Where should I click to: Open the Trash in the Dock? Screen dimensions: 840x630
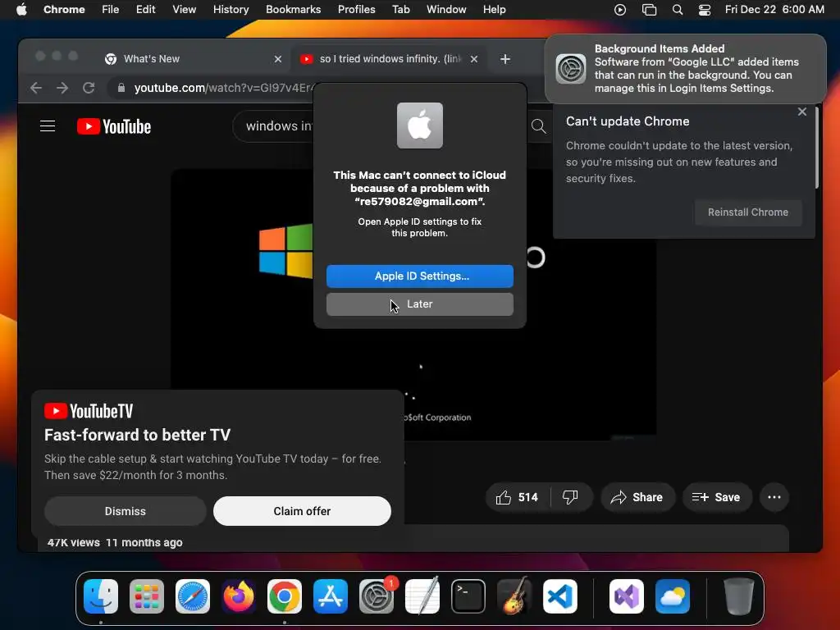tap(739, 596)
